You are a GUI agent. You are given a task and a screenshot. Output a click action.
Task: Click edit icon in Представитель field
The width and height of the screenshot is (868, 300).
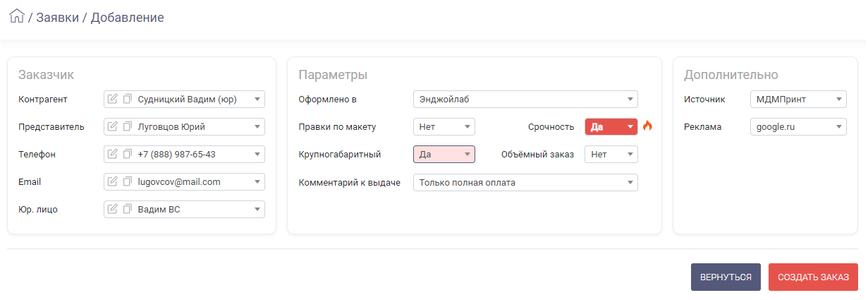click(113, 127)
